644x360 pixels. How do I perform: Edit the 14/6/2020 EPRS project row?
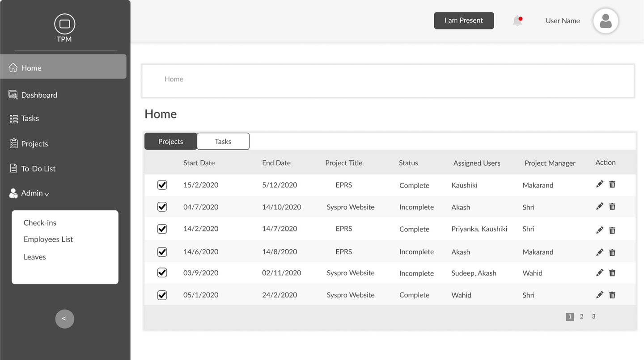(600, 252)
